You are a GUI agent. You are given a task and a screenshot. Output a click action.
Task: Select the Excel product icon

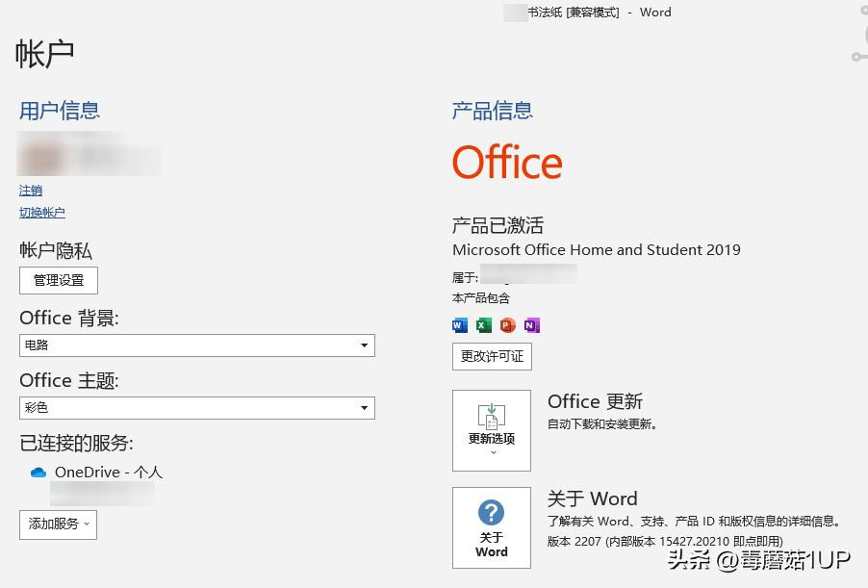tap(483, 325)
